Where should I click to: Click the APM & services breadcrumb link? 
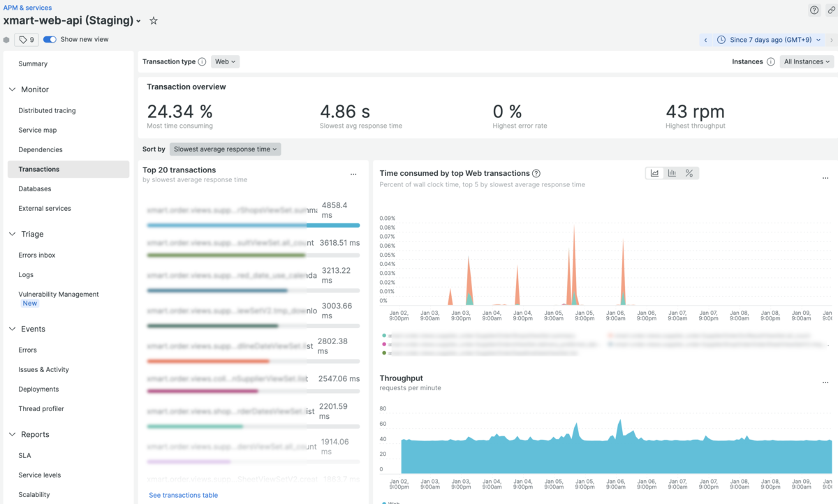[x=27, y=8]
